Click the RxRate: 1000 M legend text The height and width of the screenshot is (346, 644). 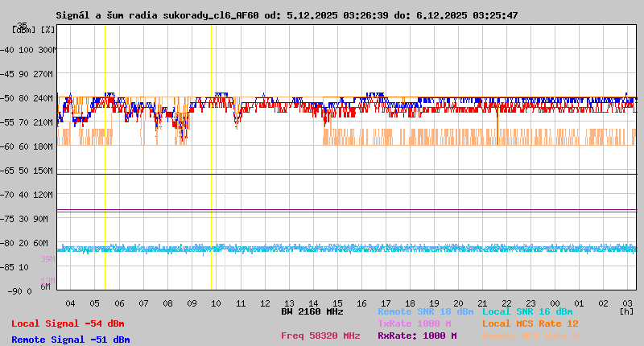pyautogui.click(x=417, y=336)
